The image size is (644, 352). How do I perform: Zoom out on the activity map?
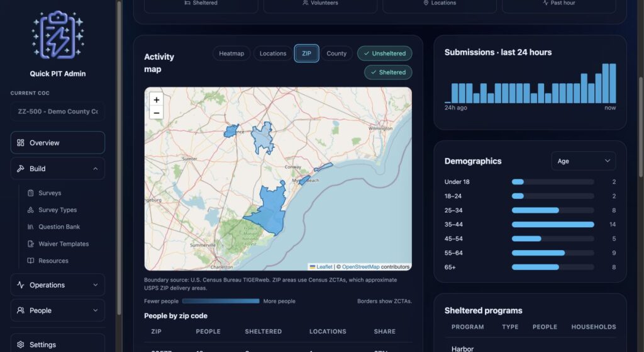[x=157, y=113]
